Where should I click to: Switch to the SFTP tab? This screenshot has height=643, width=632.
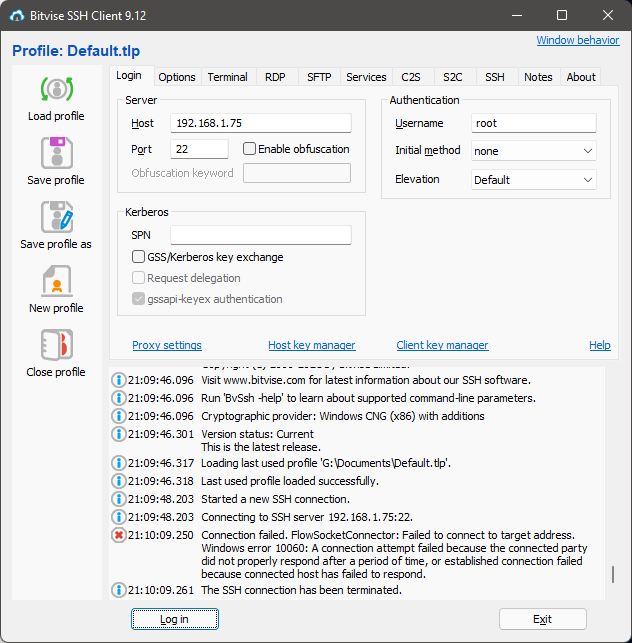click(319, 77)
